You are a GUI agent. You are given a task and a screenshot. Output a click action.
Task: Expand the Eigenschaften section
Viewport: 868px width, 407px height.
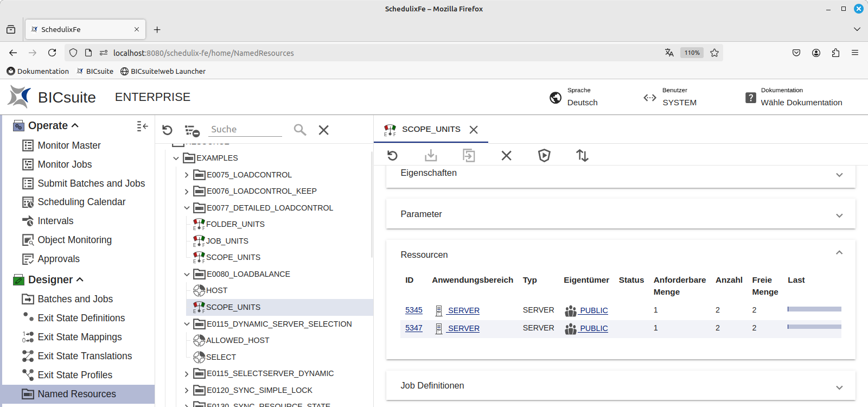point(839,175)
